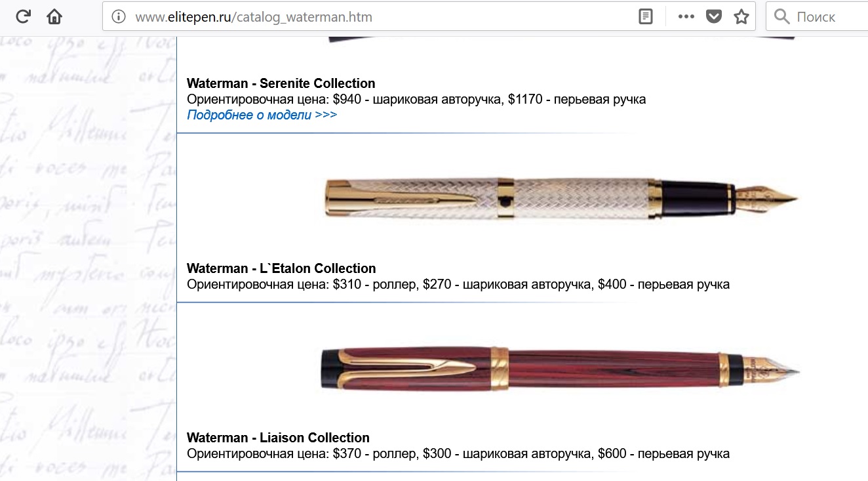Click the search magnifier icon
Screen dimensions: 868x481
tap(781, 16)
